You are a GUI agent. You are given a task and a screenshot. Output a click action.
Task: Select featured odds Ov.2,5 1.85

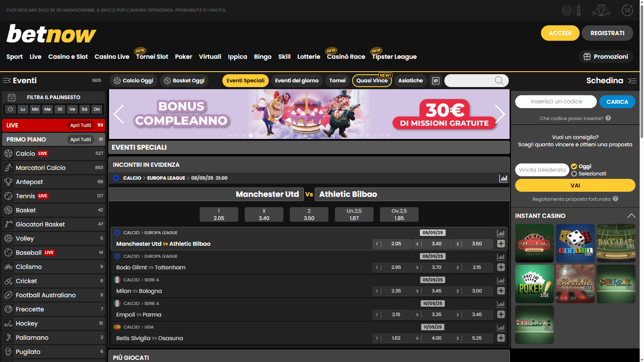click(399, 214)
